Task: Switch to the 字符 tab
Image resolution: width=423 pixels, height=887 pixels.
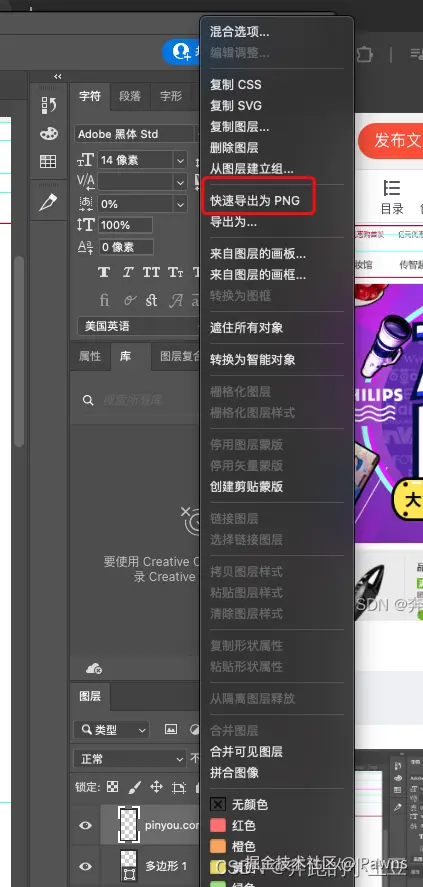Action: click(x=89, y=96)
